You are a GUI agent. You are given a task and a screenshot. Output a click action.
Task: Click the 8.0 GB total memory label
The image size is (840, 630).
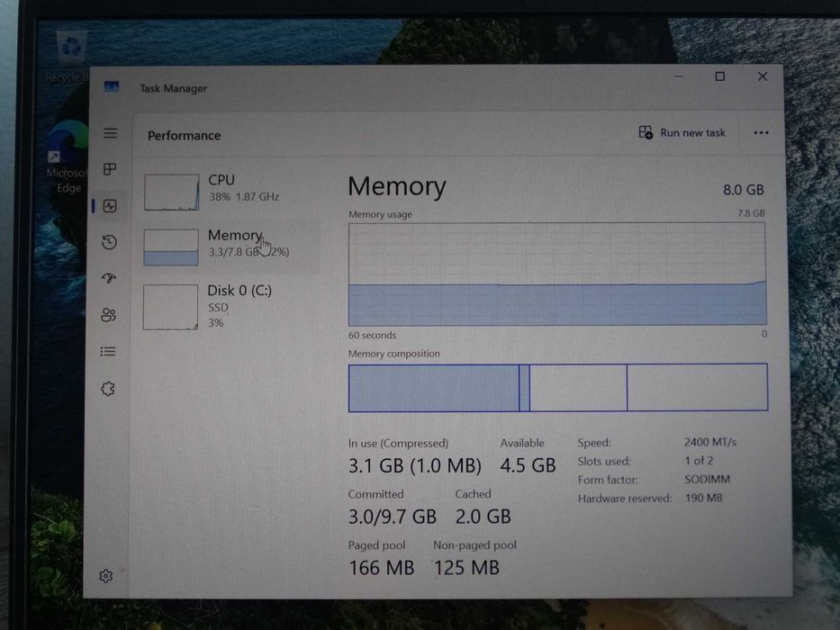point(743,190)
